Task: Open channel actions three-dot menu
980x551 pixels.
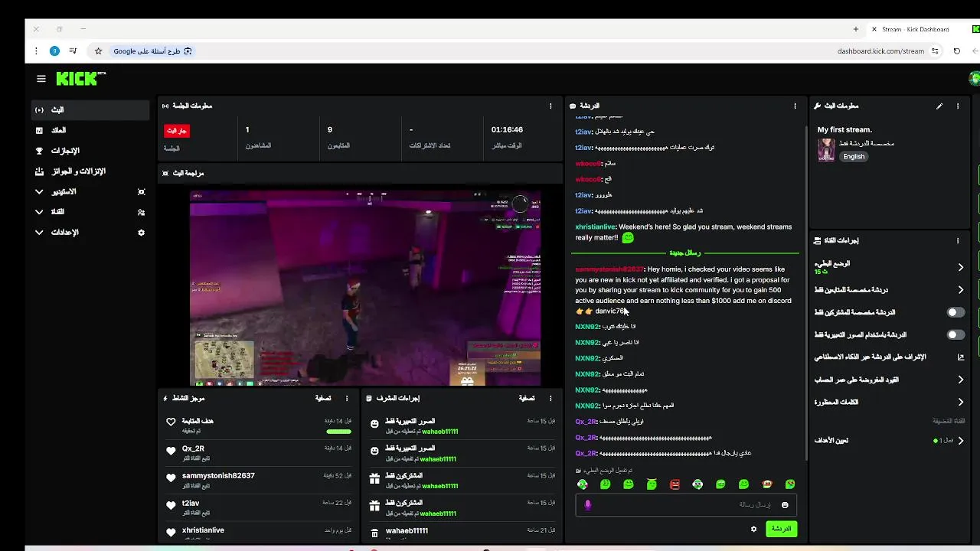Action: click(x=958, y=240)
